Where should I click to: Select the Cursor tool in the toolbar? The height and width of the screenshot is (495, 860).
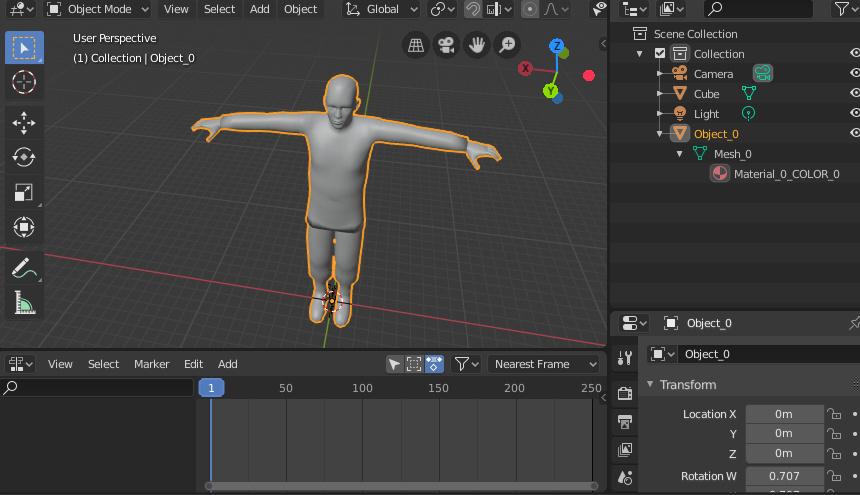click(24, 82)
